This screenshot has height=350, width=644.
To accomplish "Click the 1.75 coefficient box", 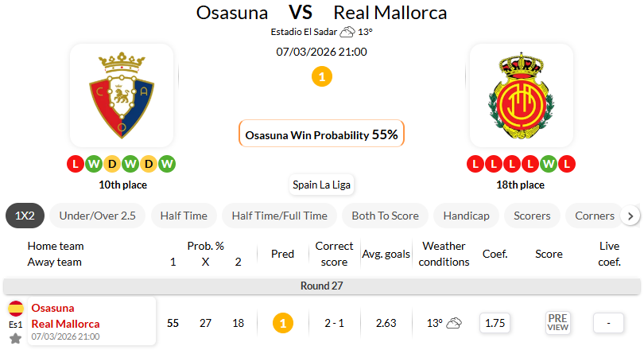I will 495,323.
